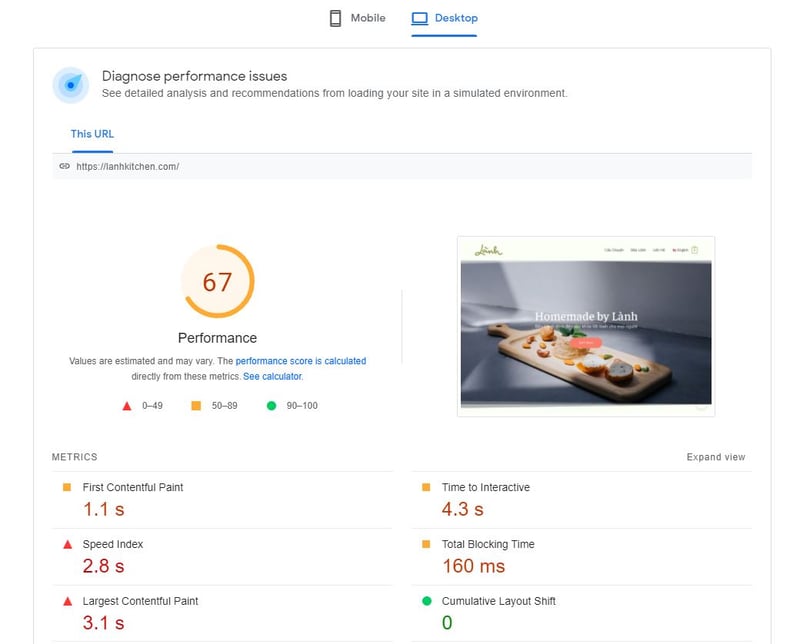Click the https://lanhkitchen.com/ URL text
The image size is (800, 644).
click(x=128, y=166)
